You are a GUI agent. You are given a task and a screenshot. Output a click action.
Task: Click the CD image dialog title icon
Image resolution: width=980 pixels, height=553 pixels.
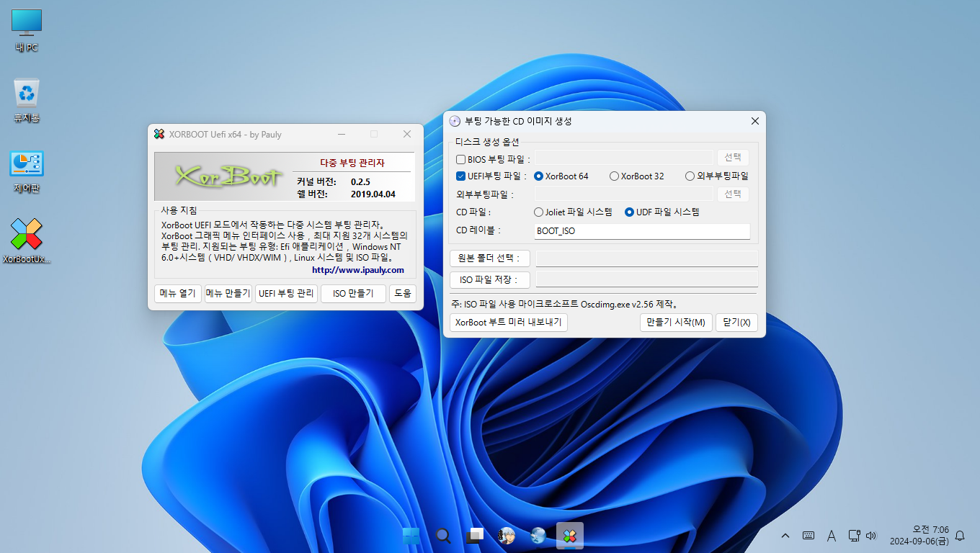point(455,121)
